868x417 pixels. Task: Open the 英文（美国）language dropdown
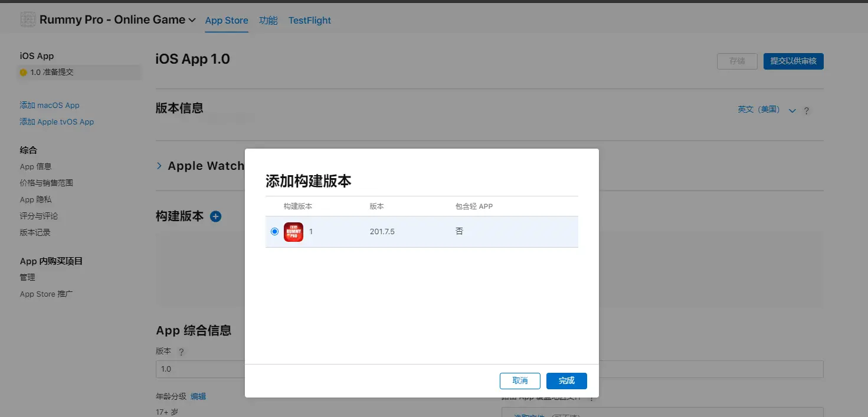[767, 110]
